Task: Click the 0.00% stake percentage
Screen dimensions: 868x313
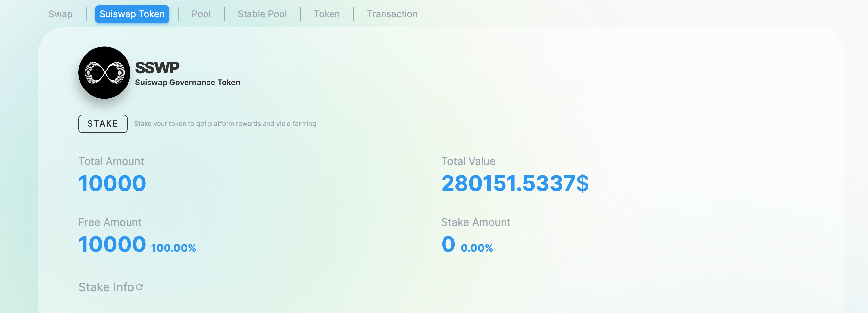Action: tap(477, 248)
